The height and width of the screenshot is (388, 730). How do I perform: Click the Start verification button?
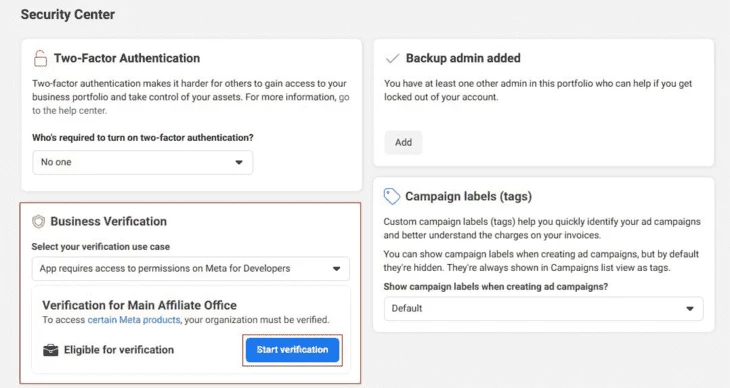point(292,350)
